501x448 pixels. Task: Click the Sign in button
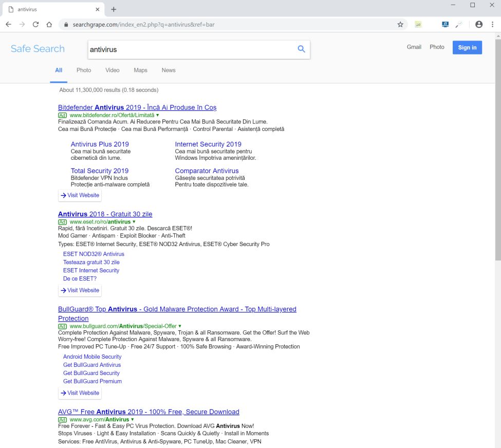(x=467, y=47)
